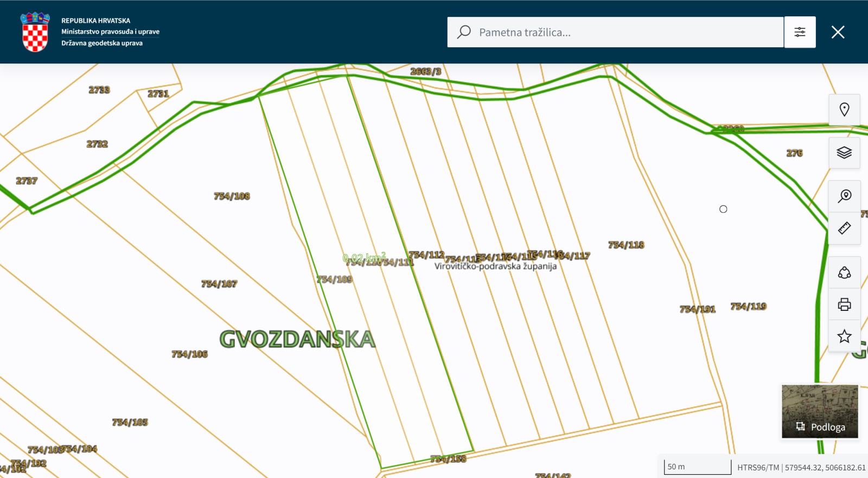This screenshot has height=478, width=868.
Task: Click the Croatian coat of arms logo
Action: 35,32
